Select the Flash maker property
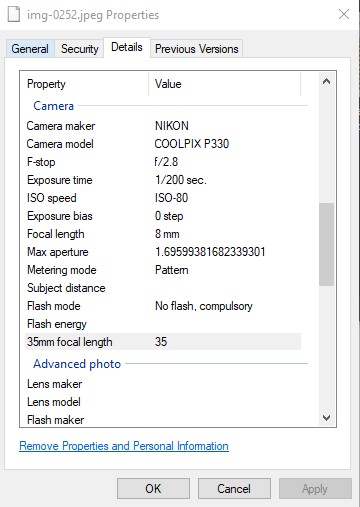Viewport: 360px width, 507px height. pos(56,420)
